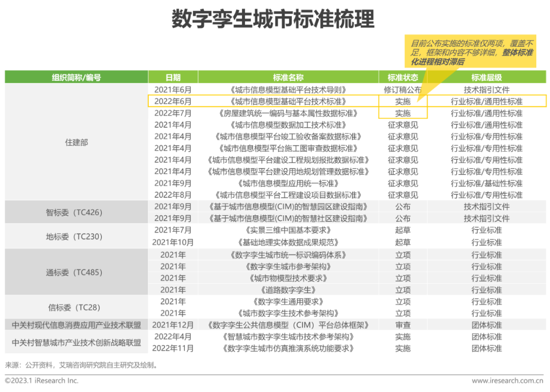Select 《城市信息模型平台竣工验收备案数据标准》
The height and width of the screenshot is (392, 550).
[x=288, y=137]
